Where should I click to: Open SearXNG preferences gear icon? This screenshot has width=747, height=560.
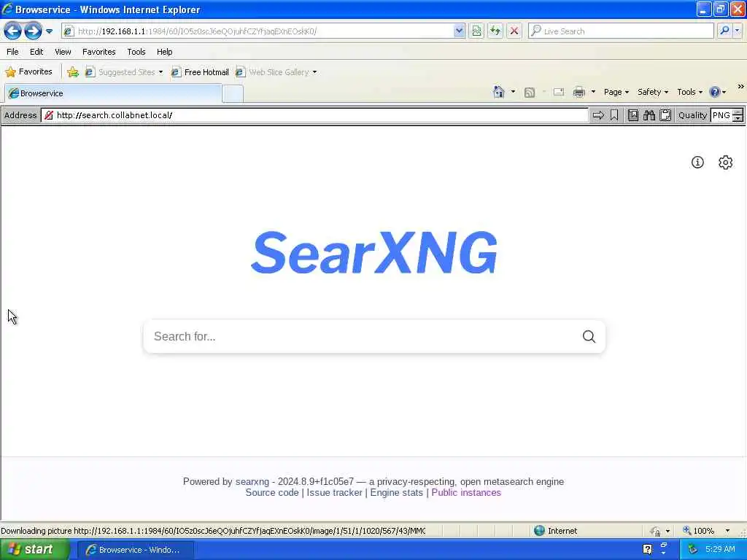726,163
